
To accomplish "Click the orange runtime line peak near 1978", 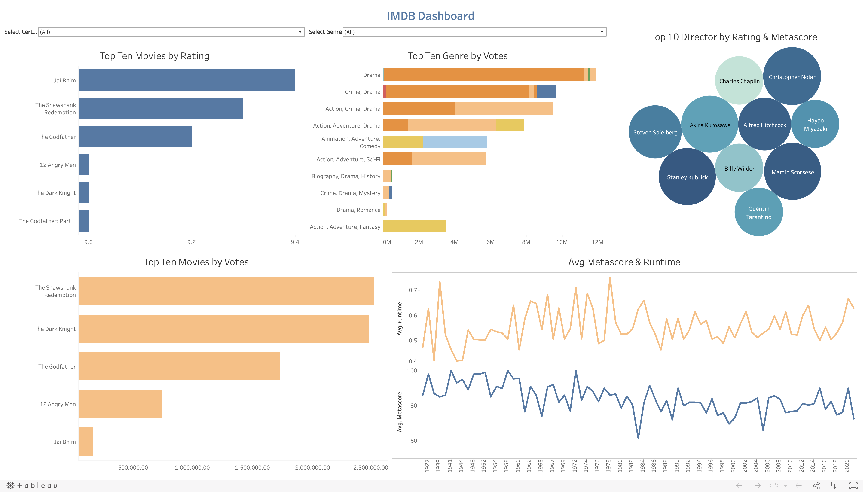I will coord(610,277).
